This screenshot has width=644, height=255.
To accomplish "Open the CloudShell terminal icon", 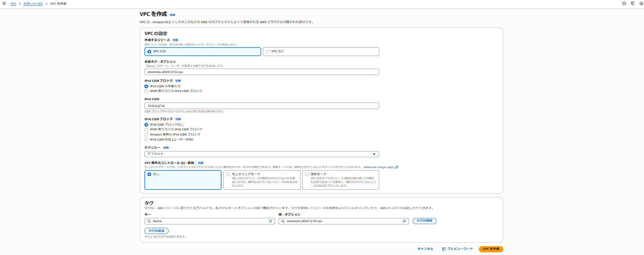I will coord(633,3).
